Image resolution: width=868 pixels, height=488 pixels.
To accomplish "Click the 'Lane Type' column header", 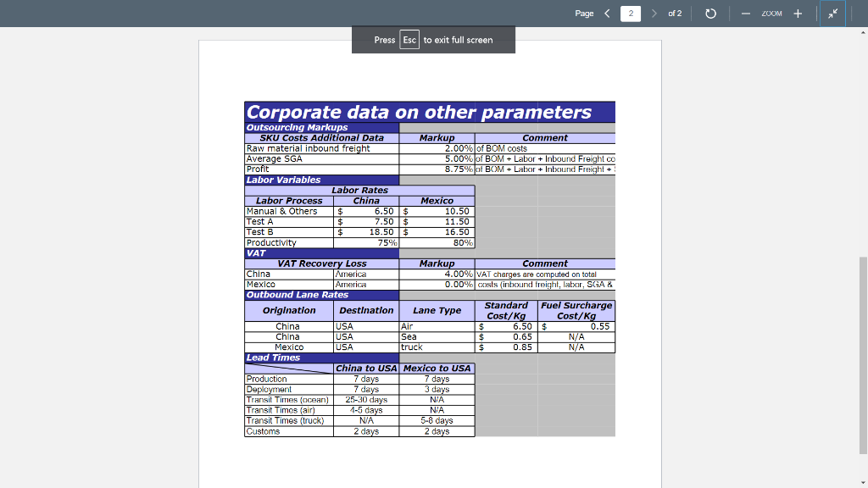I will 437,310.
